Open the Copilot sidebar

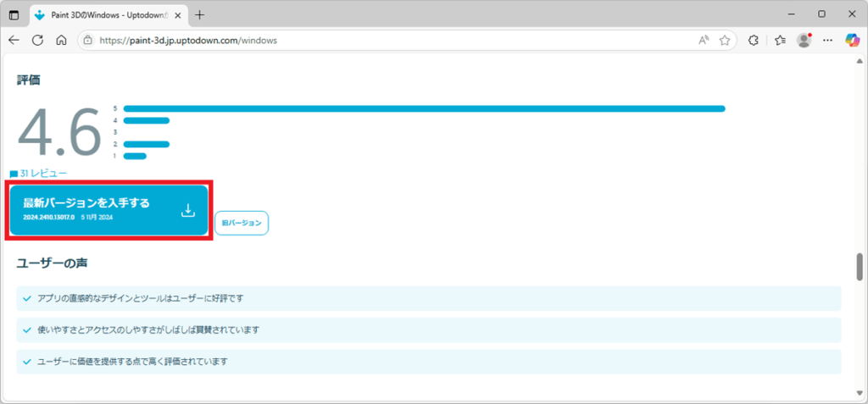[x=852, y=41]
